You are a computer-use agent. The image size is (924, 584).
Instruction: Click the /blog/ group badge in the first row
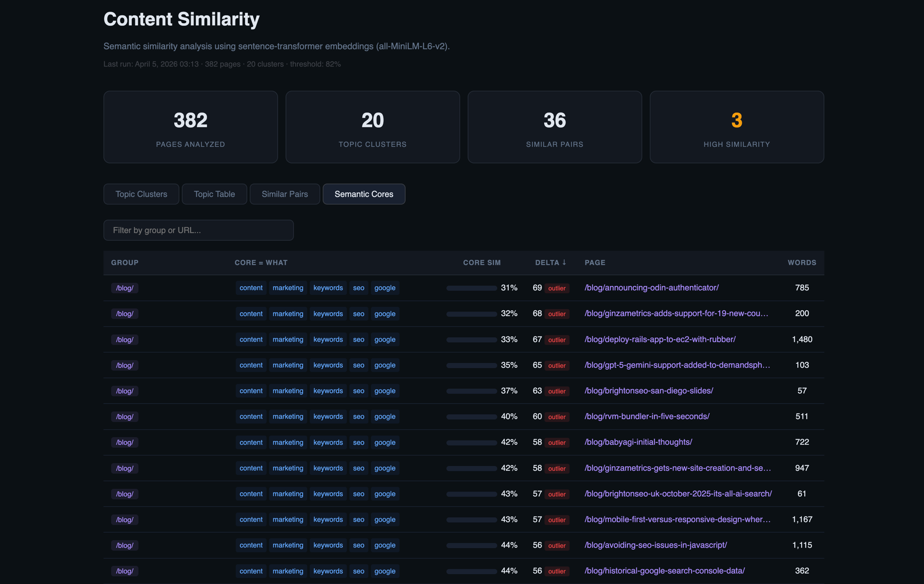pos(124,288)
